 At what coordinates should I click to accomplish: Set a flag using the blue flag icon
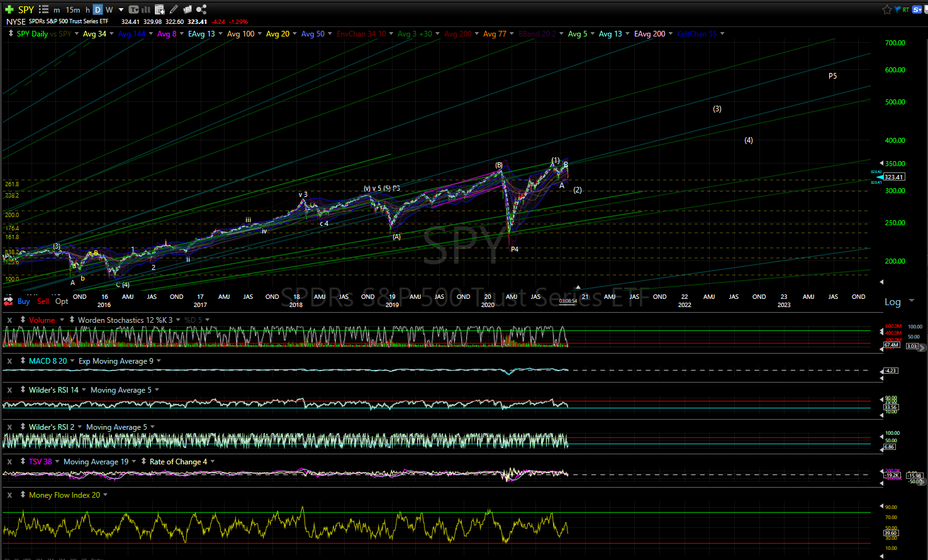pyautogui.click(x=898, y=9)
